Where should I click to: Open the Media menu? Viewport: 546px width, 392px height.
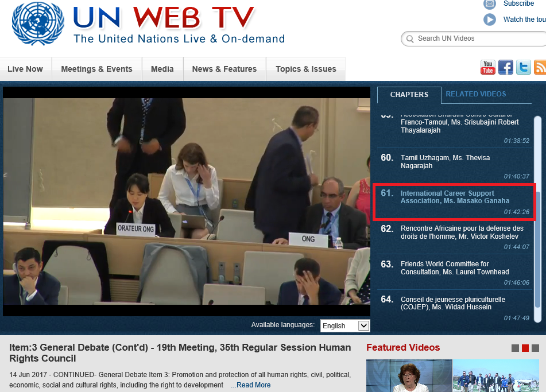[x=162, y=69]
